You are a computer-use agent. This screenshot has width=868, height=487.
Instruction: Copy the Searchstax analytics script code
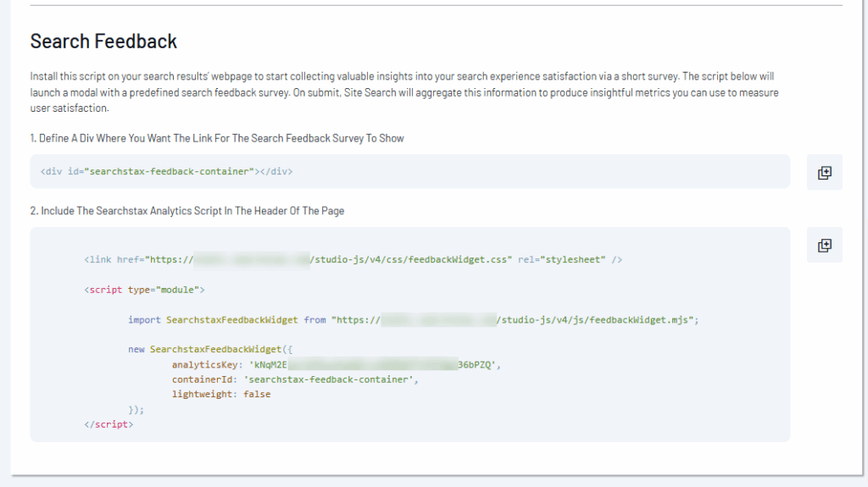coord(824,245)
